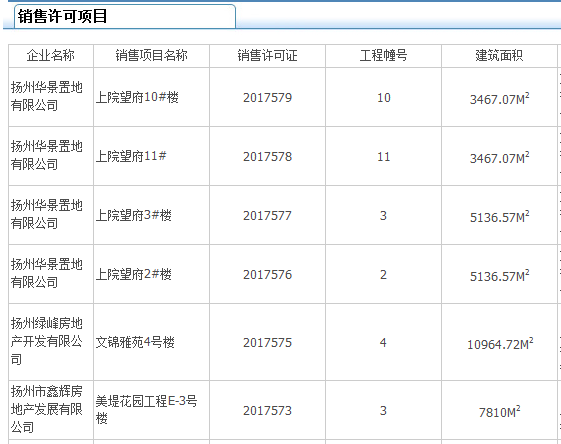Select permit number 2017579
The width and height of the screenshot is (561, 444).
click(x=267, y=98)
